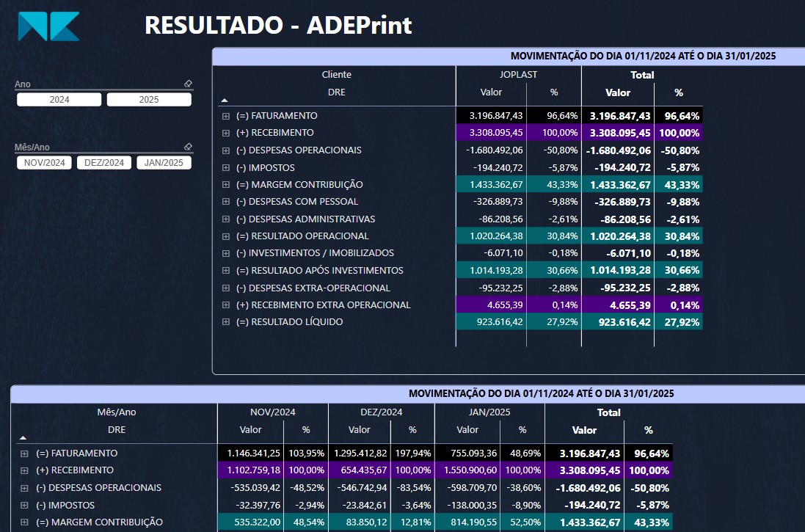
Task: Expand RESULTADO LÍQUIDO row
Action: (x=225, y=322)
